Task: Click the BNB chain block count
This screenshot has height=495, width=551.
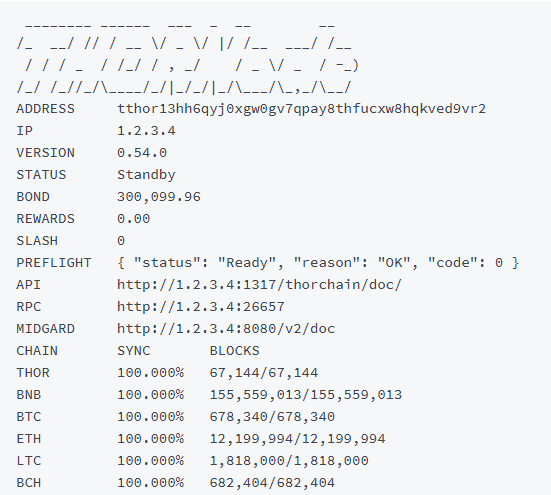Action: coord(306,395)
